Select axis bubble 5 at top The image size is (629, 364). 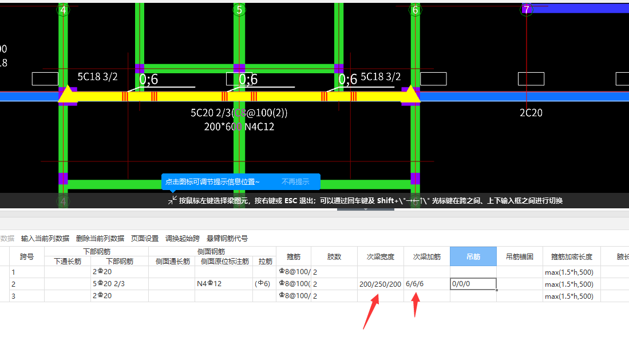click(239, 10)
